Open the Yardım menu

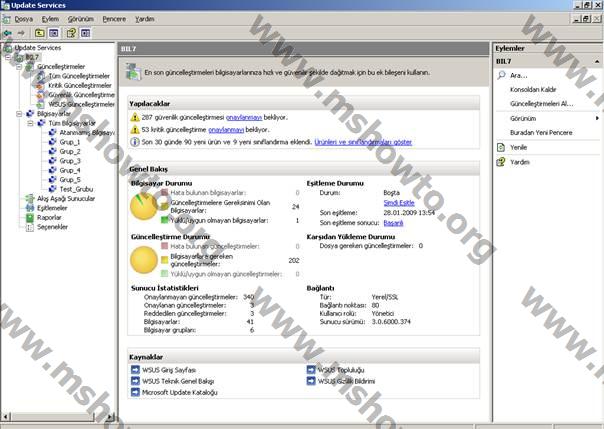click(144, 19)
